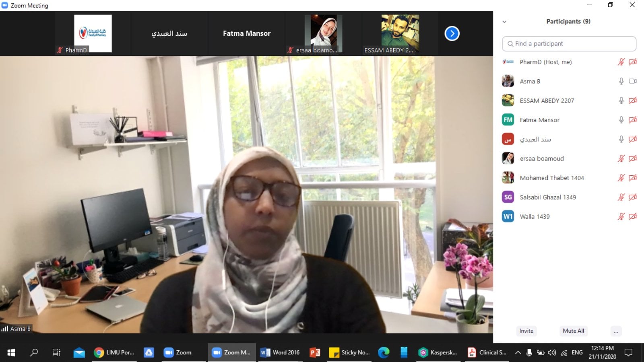Image resolution: width=644 pixels, height=362 pixels.
Task: Click Asma B's video camera icon
Action: coord(633,81)
